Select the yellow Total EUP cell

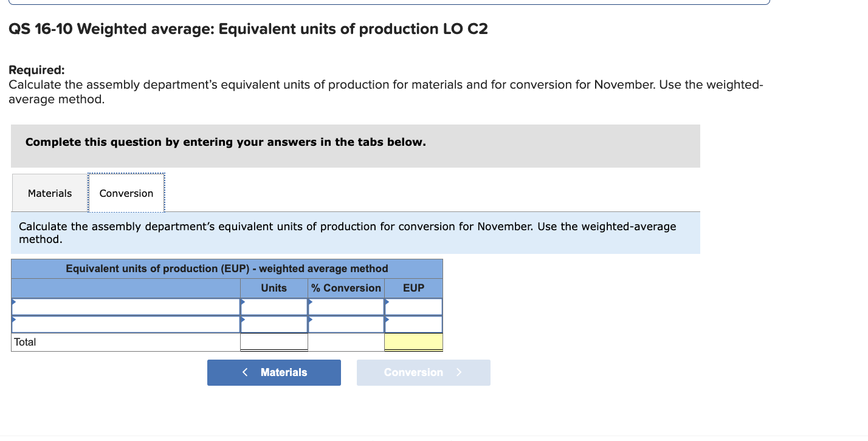click(x=413, y=341)
